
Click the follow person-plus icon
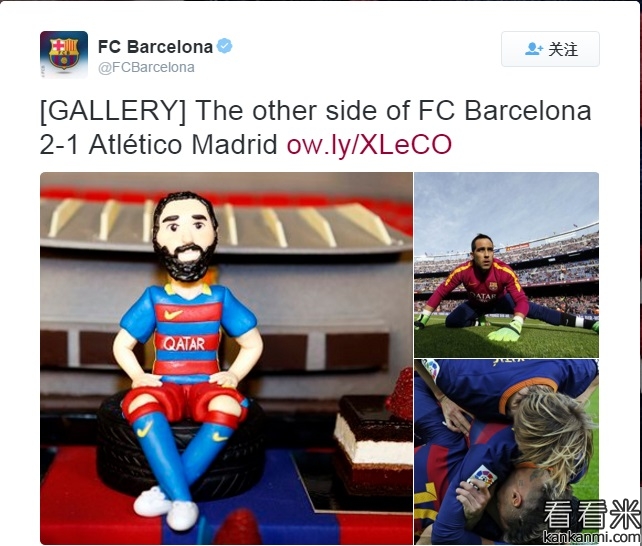tap(533, 49)
